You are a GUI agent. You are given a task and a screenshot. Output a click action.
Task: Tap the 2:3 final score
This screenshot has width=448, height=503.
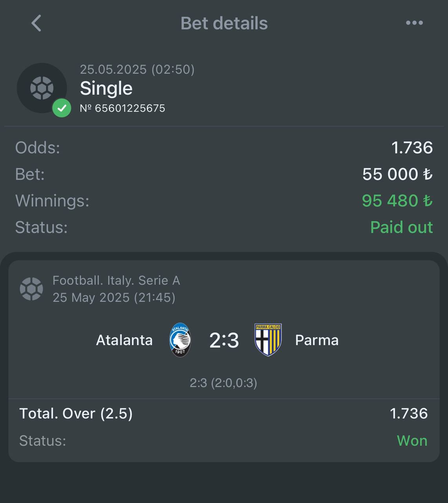click(x=224, y=340)
